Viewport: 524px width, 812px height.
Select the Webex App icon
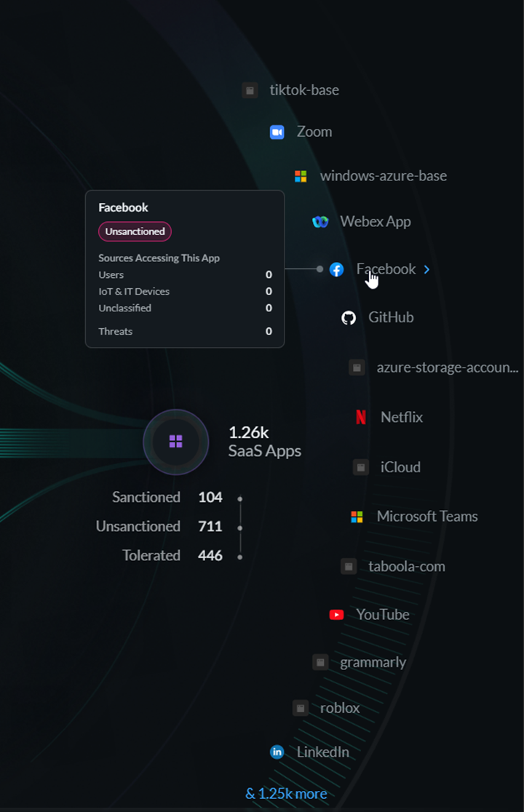(320, 222)
